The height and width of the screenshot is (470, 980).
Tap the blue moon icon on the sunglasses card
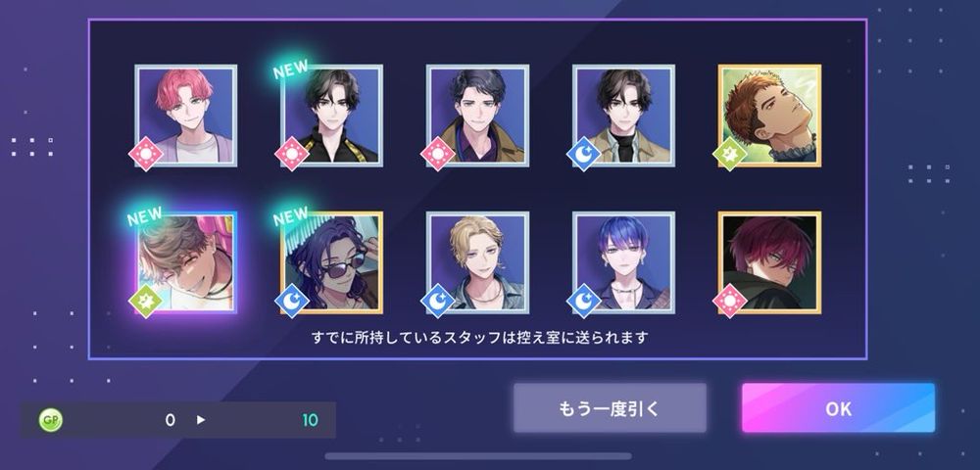292,301
